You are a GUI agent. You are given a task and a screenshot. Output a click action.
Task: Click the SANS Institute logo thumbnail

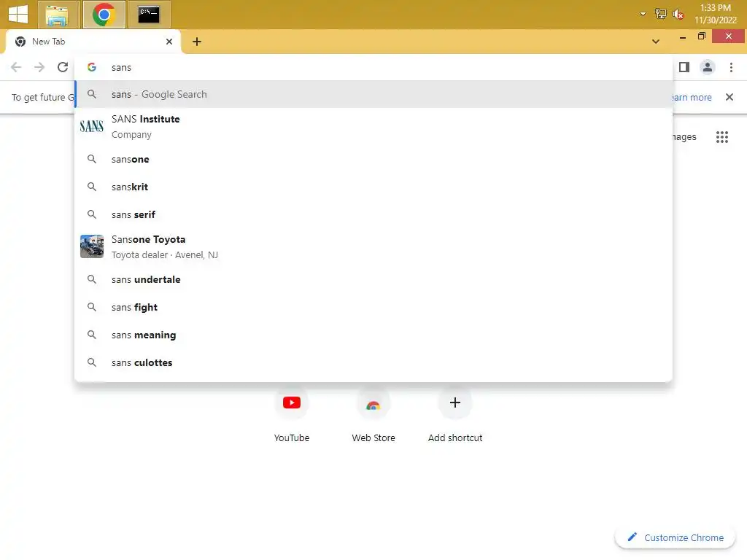coord(91,126)
